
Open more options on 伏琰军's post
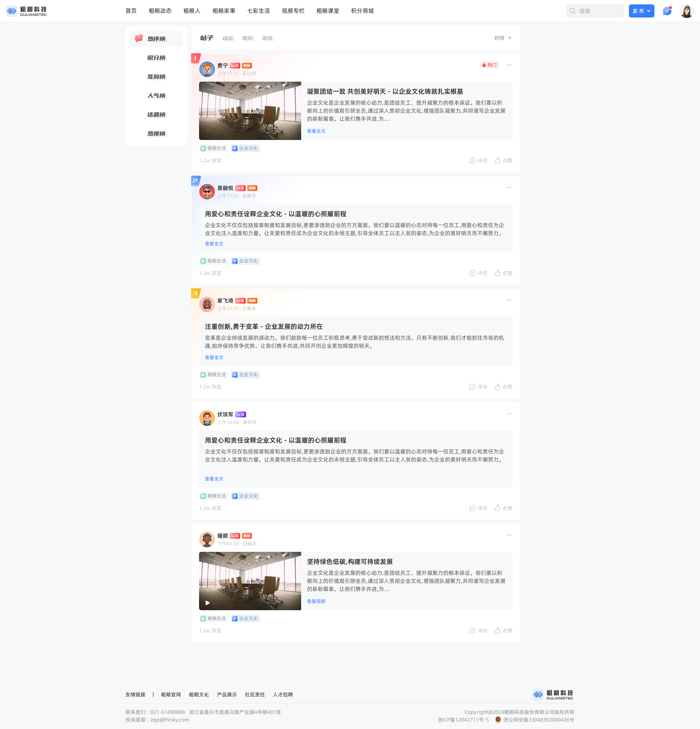[508, 414]
